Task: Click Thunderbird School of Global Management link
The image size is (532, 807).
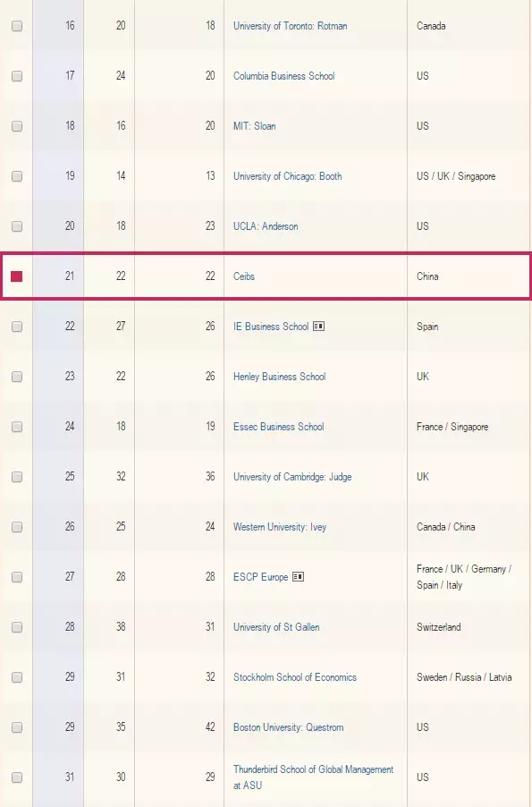Action: [313, 777]
